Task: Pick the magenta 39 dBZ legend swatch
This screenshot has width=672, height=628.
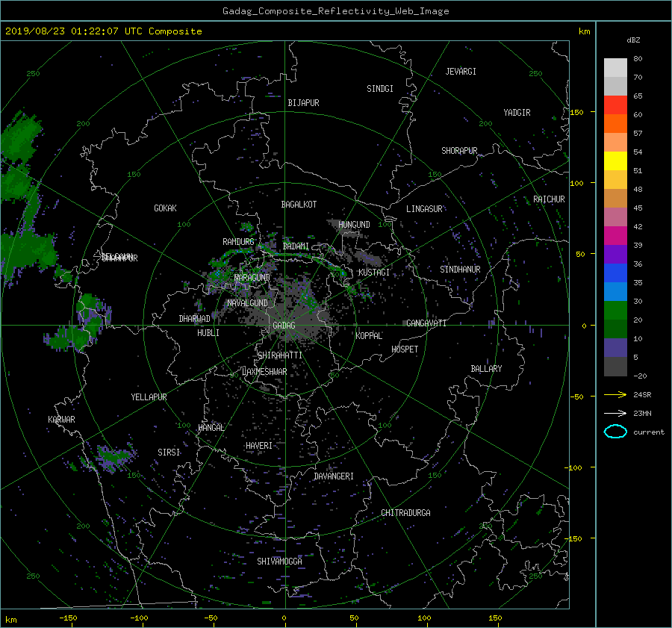Action: point(615,236)
